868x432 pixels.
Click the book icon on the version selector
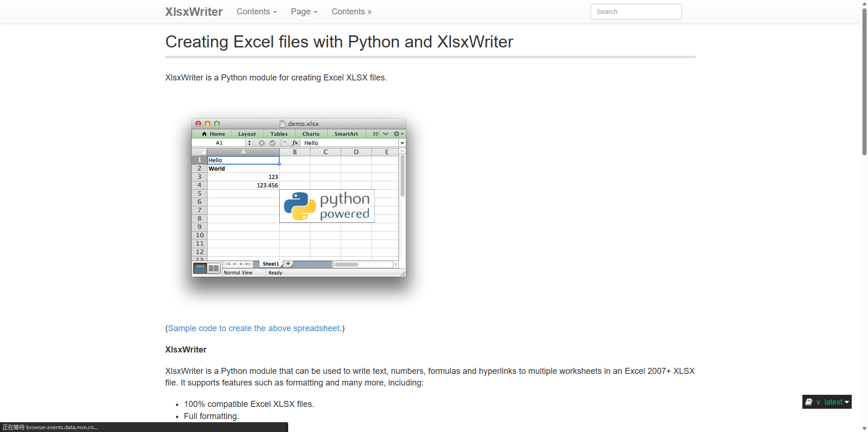[x=808, y=402]
